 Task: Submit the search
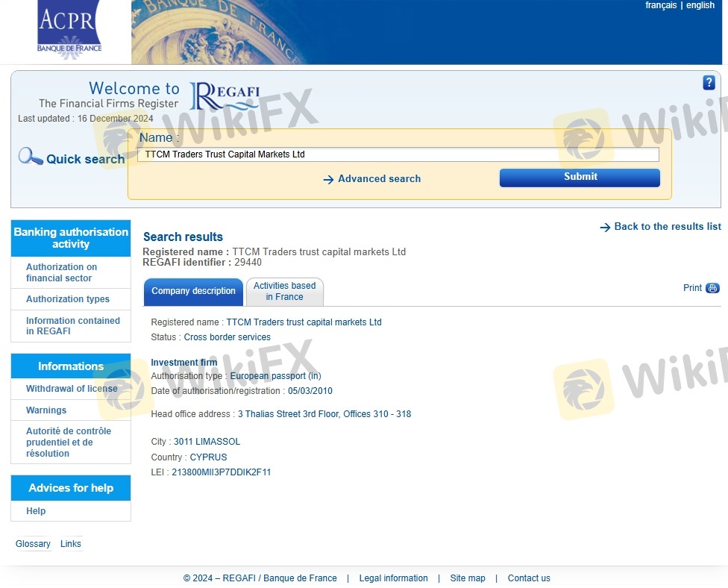coord(580,178)
